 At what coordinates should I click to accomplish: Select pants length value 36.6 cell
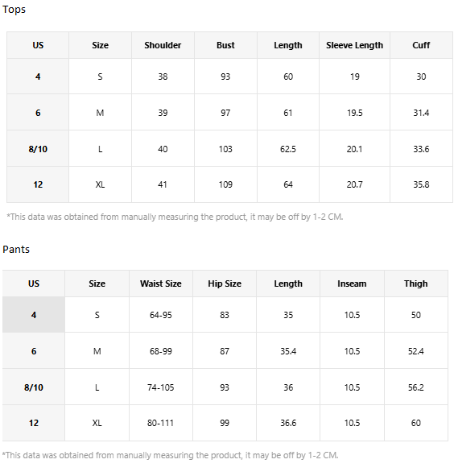288,423
